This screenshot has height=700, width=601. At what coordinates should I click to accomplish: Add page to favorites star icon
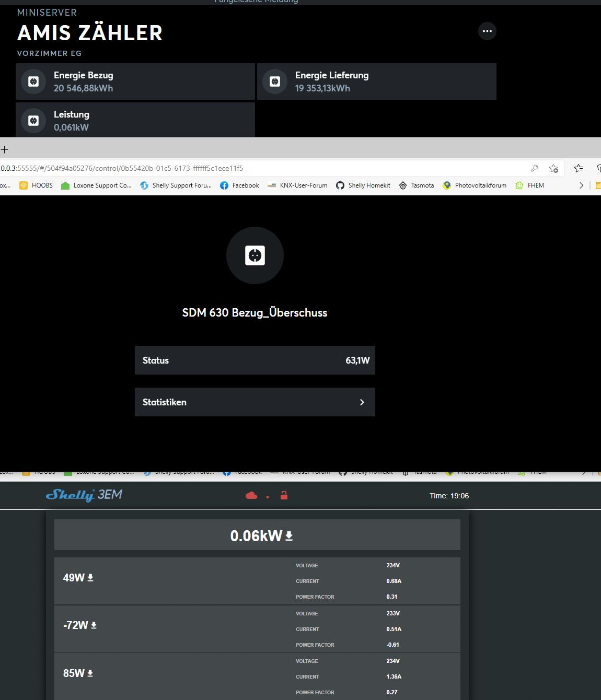coord(553,168)
